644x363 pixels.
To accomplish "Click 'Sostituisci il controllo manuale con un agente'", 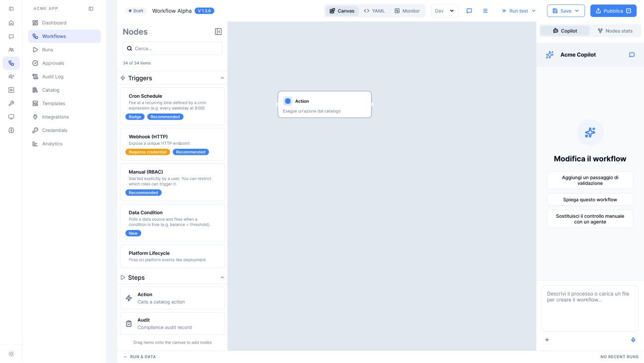I will [590, 219].
